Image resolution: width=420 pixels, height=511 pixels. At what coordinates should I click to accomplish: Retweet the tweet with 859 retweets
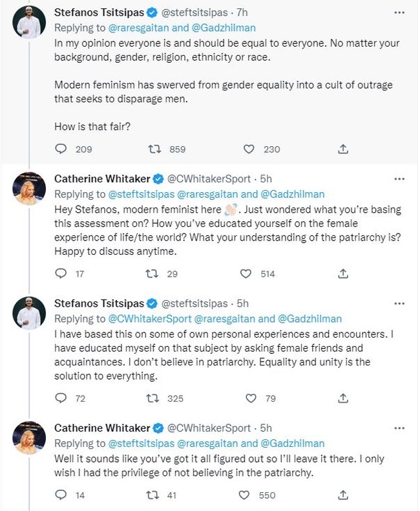[x=155, y=149]
